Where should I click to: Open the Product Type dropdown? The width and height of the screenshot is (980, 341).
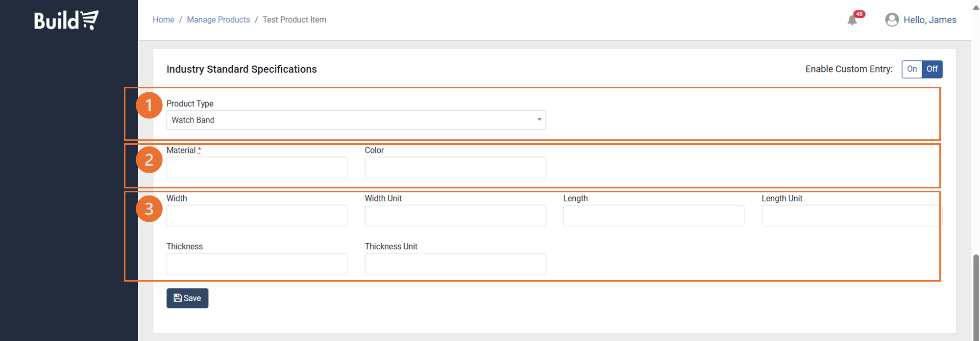(x=356, y=120)
